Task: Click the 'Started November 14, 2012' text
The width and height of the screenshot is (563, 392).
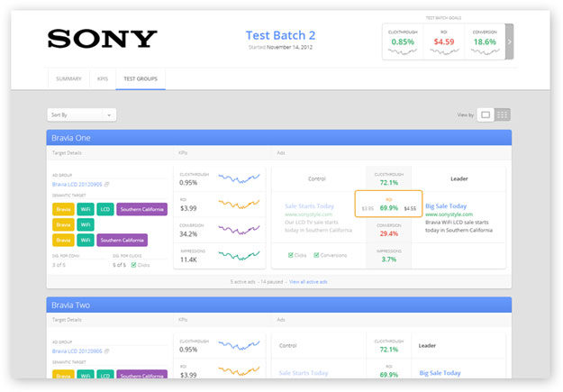Action: pos(280,47)
